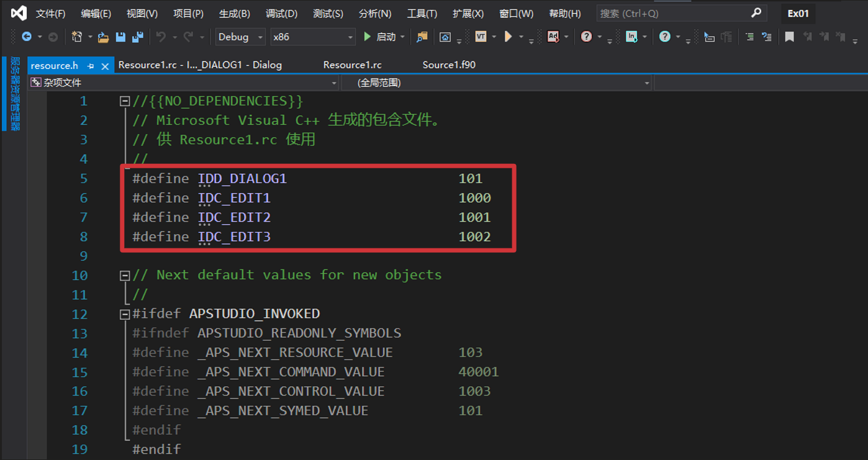Click the Save All icon
This screenshot has width=868, height=460.
(137, 37)
